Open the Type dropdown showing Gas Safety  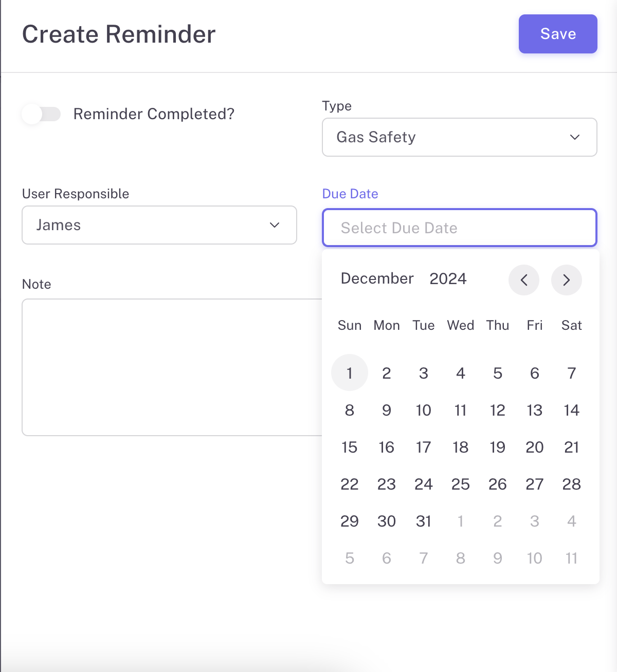click(x=459, y=137)
